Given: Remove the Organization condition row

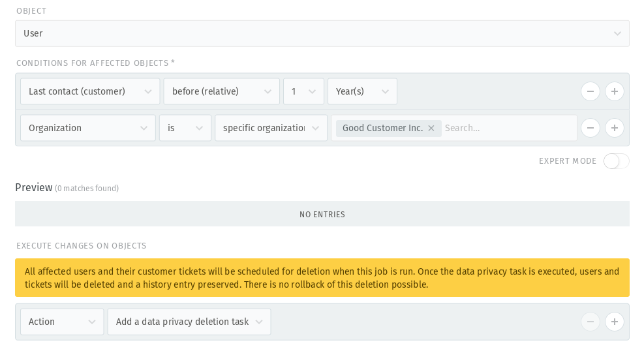Looking at the screenshot, I should [590, 128].
